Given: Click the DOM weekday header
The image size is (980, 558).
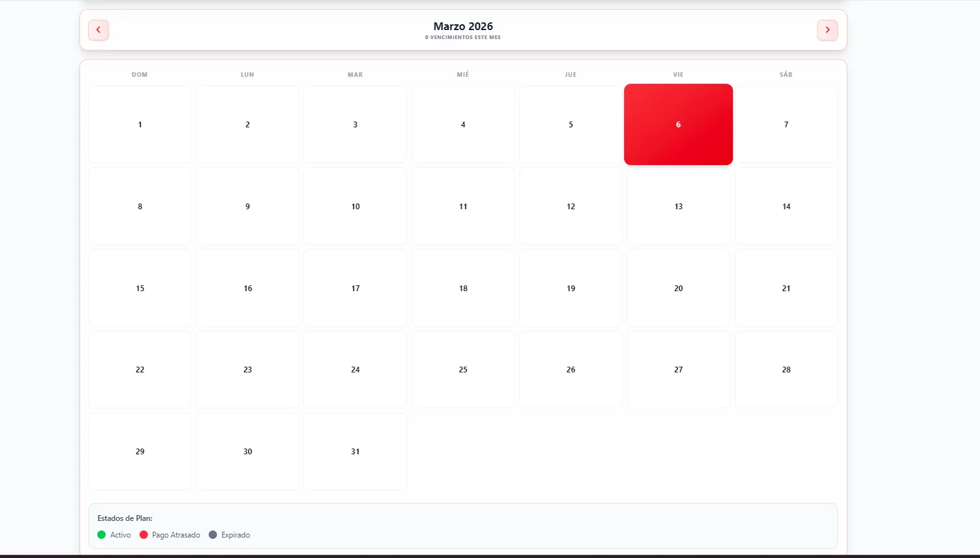Looking at the screenshot, I should (x=140, y=74).
